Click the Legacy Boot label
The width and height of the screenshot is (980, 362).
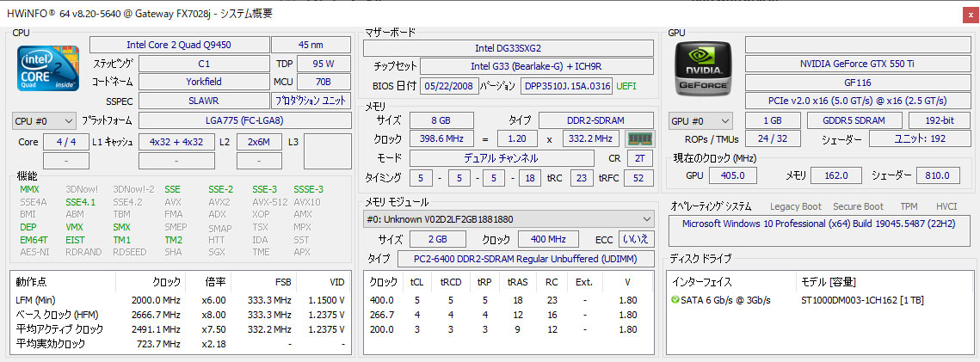point(796,206)
